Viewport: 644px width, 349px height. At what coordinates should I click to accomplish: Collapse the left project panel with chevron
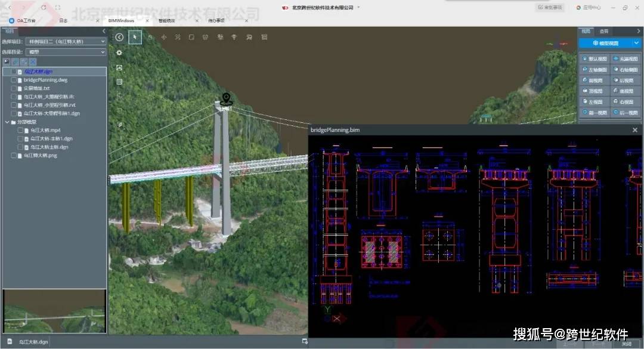[104, 31]
